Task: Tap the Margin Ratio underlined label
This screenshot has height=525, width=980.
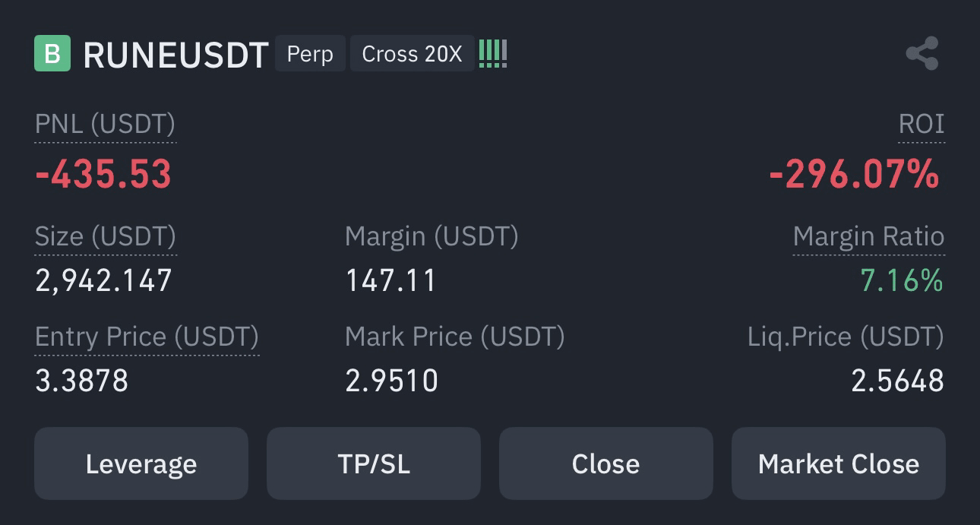Action: [x=868, y=236]
